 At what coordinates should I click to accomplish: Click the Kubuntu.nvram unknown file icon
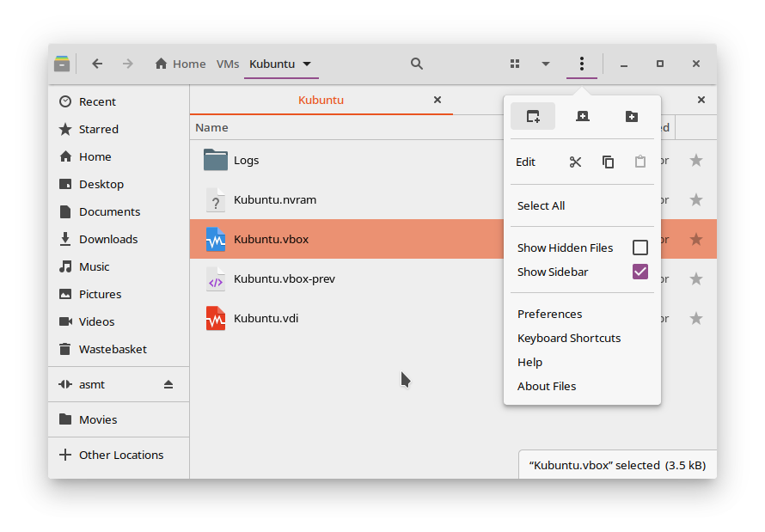[216, 200]
